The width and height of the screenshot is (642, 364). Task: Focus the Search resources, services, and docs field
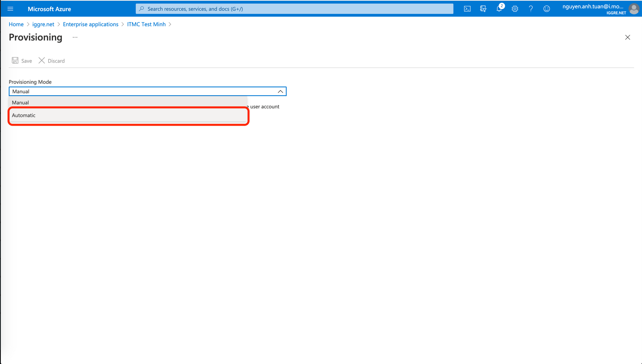294,9
